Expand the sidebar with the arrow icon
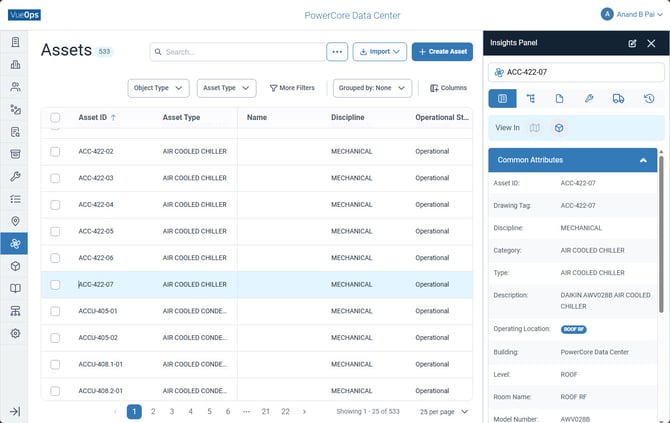Image resolution: width=670 pixels, height=423 pixels. (15, 411)
